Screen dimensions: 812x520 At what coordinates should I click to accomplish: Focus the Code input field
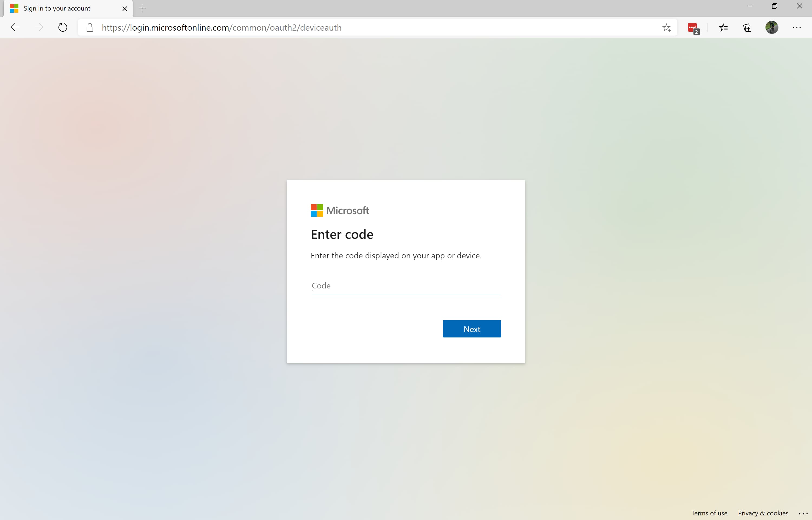tap(406, 286)
